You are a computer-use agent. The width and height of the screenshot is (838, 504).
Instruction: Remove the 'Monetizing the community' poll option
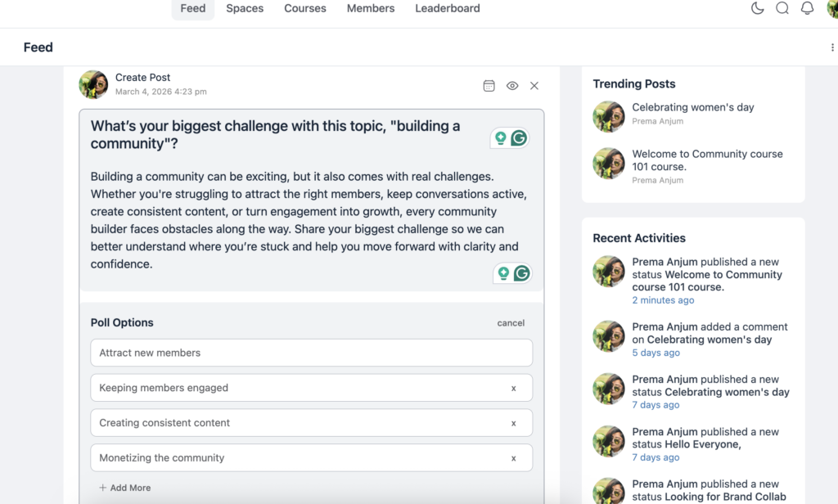[514, 458]
